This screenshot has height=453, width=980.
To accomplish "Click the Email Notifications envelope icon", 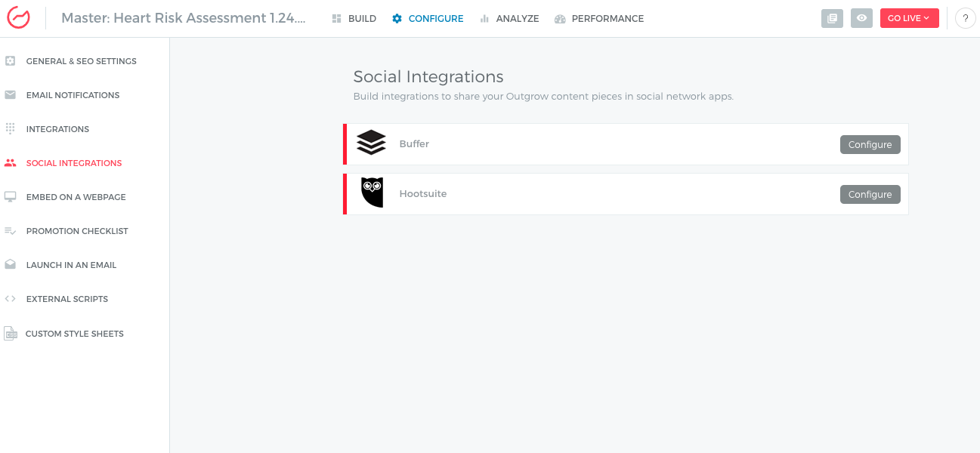I will tap(11, 95).
